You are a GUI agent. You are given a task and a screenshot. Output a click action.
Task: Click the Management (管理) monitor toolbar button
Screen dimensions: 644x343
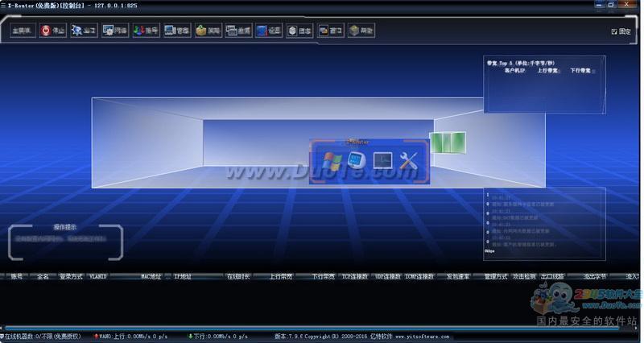pyautogui.click(x=176, y=31)
